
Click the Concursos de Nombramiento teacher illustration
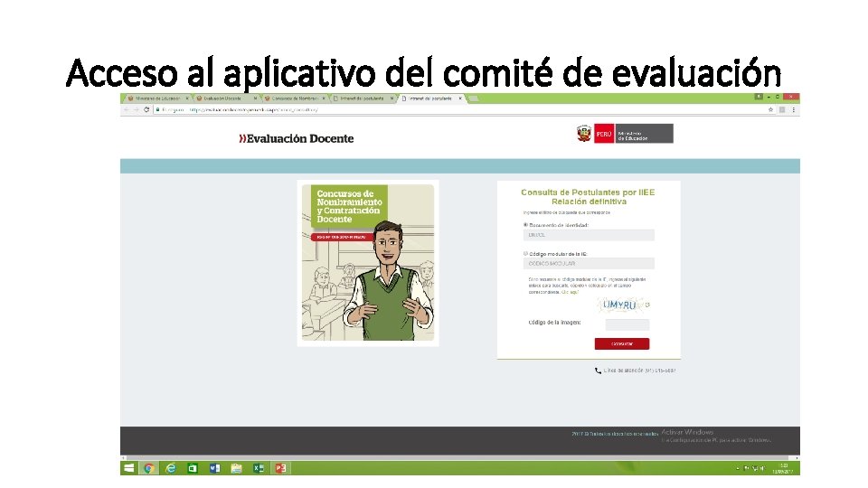(x=368, y=263)
